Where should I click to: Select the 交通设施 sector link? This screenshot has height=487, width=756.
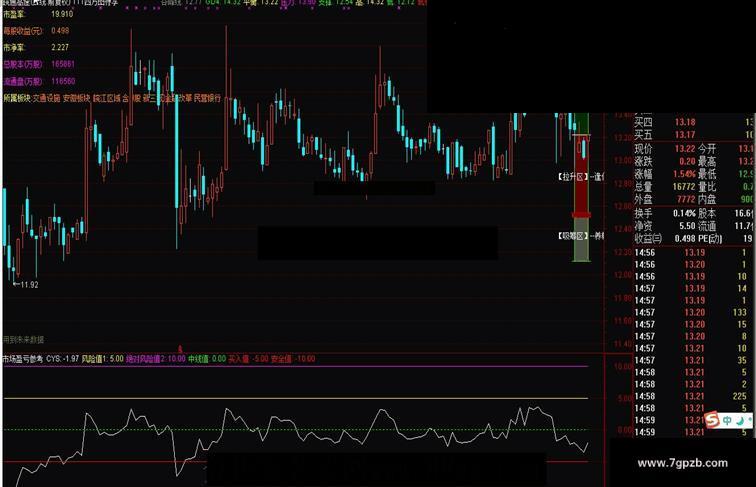click(46, 98)
